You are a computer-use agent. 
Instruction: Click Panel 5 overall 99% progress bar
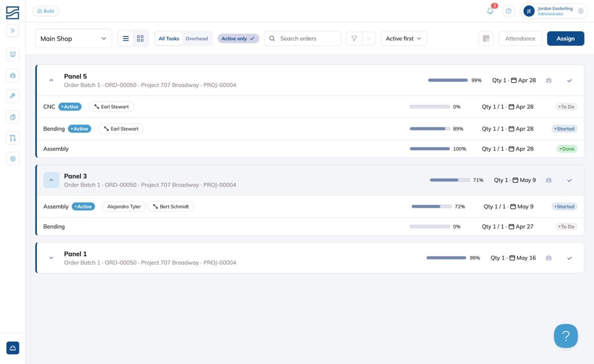(448, 80)
